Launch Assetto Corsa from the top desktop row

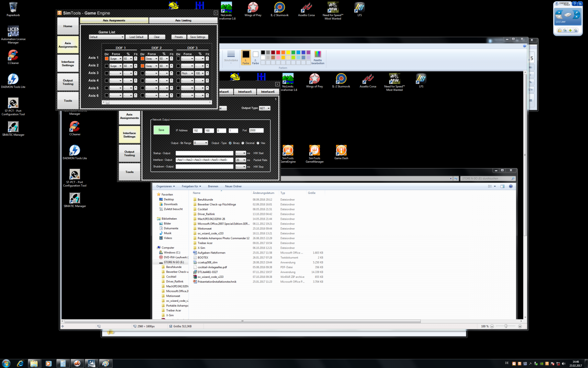point(306,9)
